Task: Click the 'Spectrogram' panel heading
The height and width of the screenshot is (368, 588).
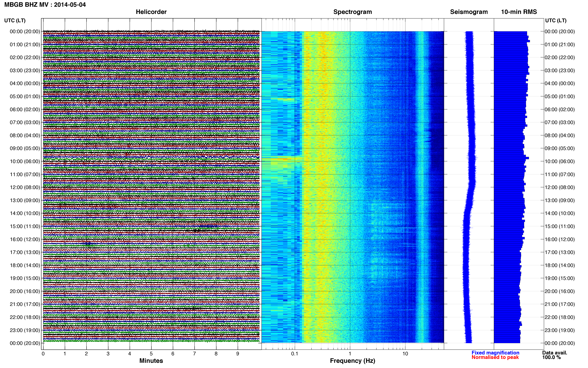Action: [x=352, y=12]
